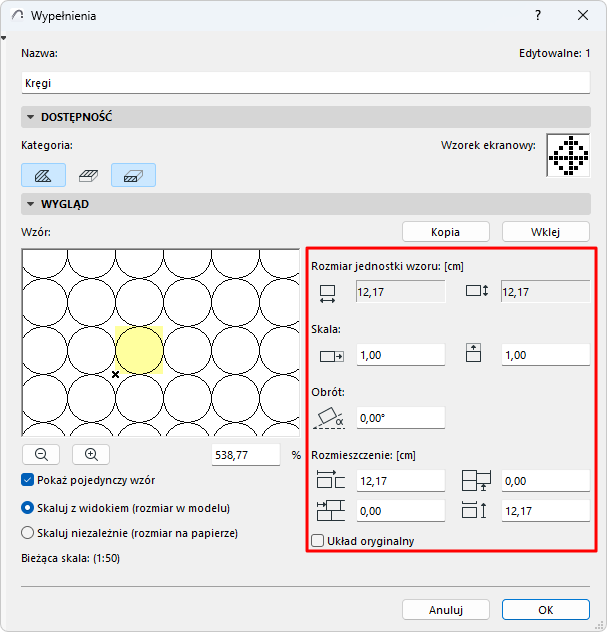607x632 pixels.
Task: Click the Nazwa field containing Kręgi
Action: point(306,83)
